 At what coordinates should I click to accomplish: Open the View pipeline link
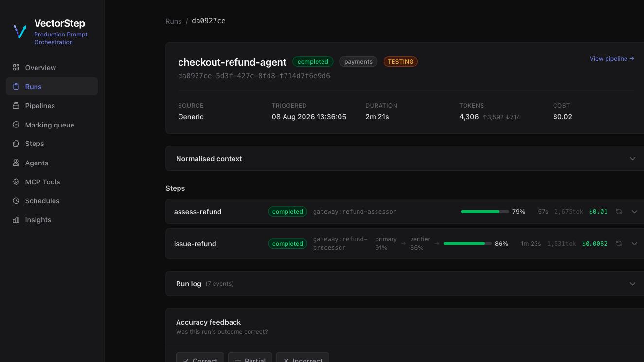612,59
